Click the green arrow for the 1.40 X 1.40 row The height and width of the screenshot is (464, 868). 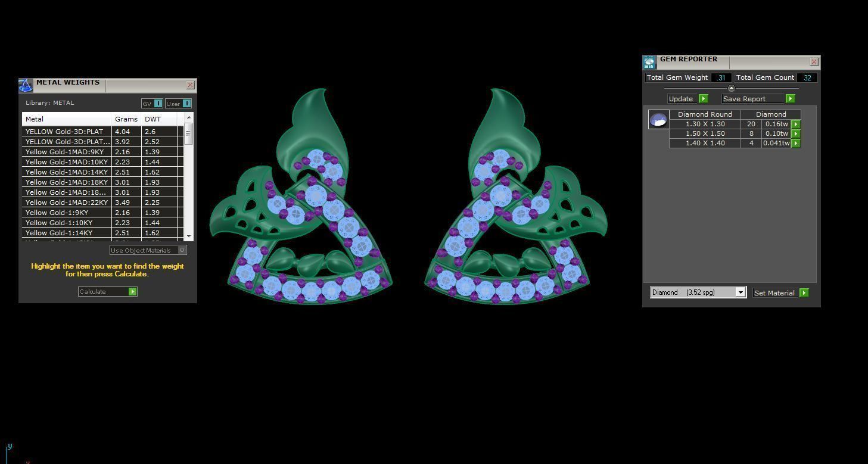796,143
